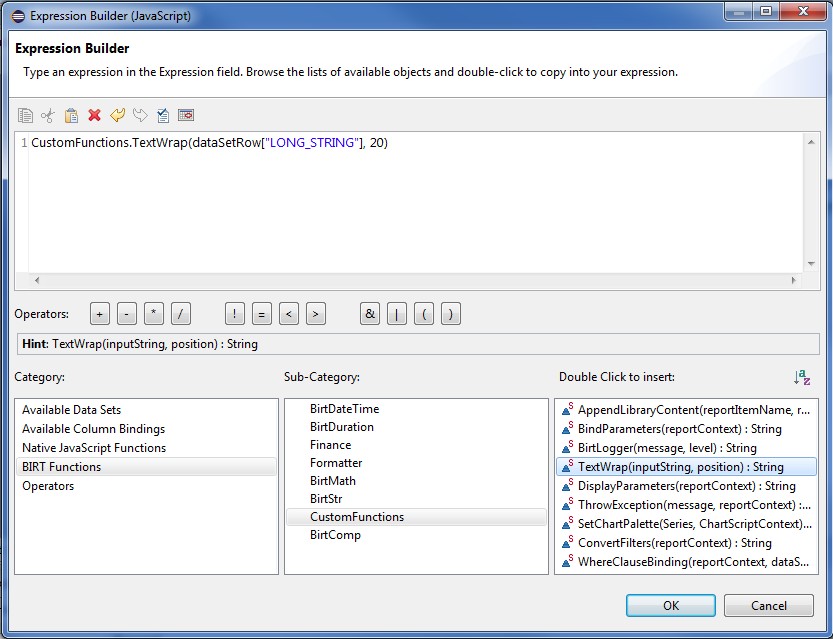Click the Copy icon in the toolbar

tap(26, 116)
